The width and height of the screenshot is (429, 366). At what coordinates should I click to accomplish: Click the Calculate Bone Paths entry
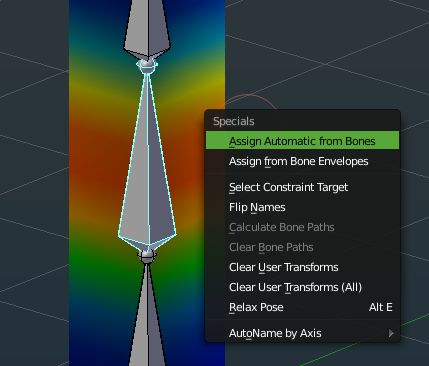coord(302,227)
